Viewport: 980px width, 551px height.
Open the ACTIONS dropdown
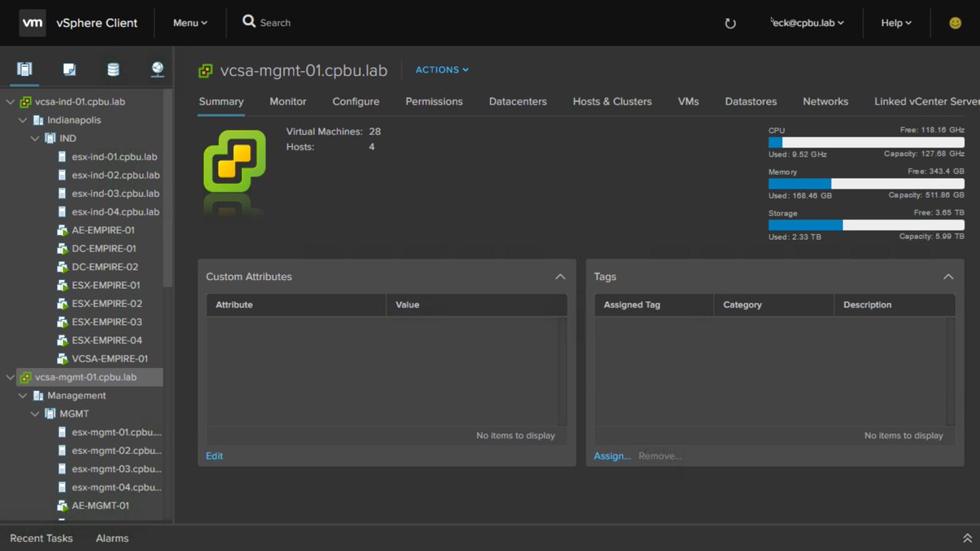[442, 70]
